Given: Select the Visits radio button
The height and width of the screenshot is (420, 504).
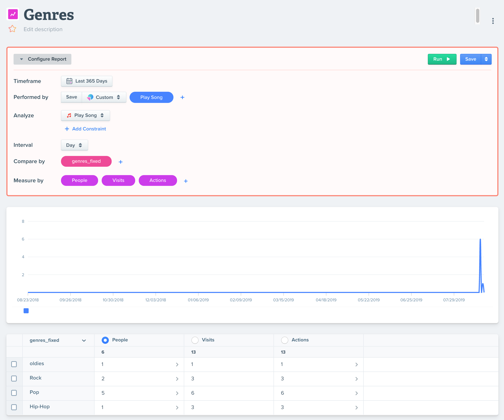Looking at the screenshot, I should pos(195,340).
